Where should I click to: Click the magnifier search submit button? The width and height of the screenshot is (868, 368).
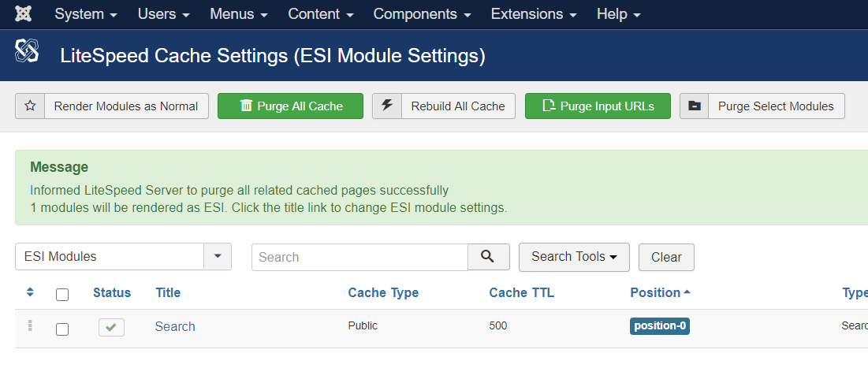click(488, 257)
